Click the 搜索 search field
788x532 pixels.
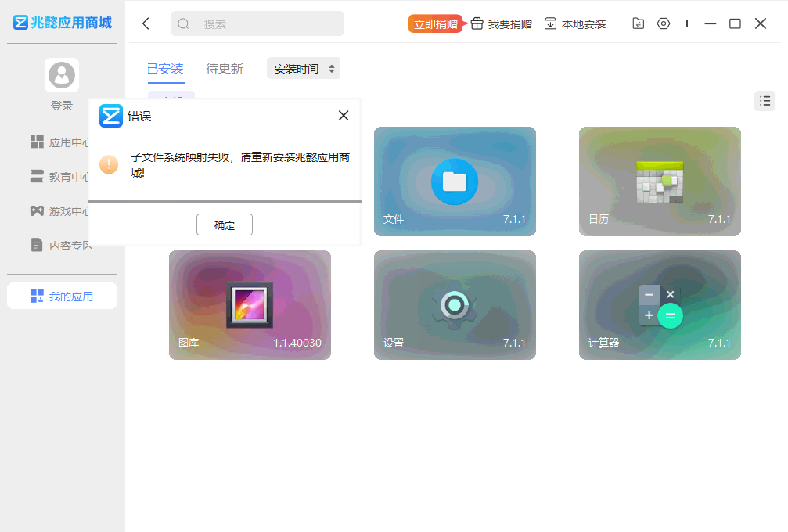pyautogui.click(x=257, y=23)
